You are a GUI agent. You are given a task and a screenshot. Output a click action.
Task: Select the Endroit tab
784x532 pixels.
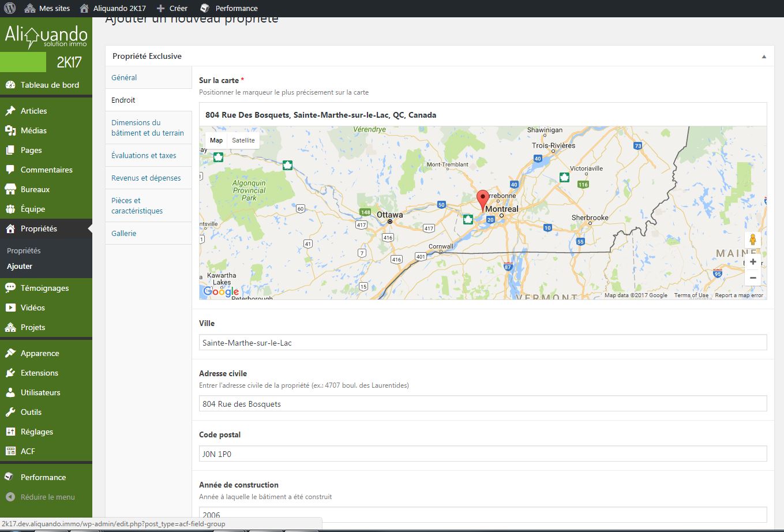tap(148, 100)
